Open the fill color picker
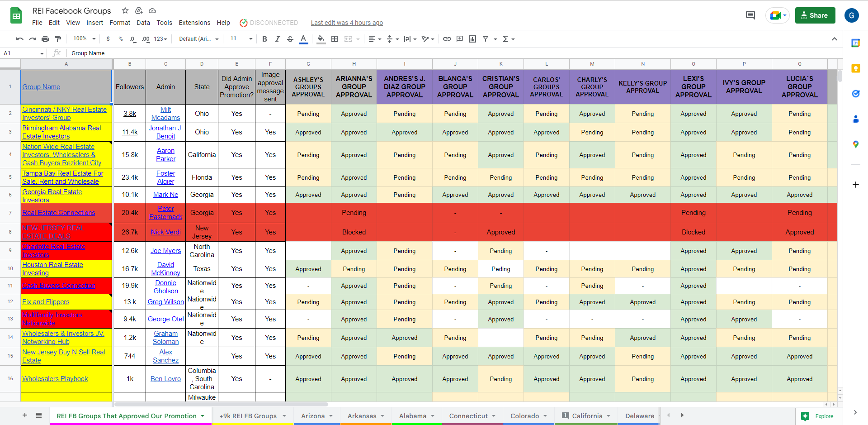This screenshot has height=425, width=868. (321, 39)
